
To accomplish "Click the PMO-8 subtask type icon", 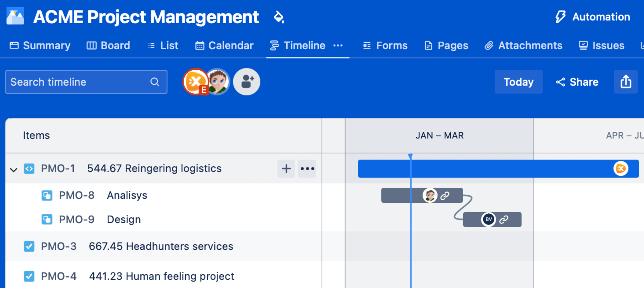I will point(47,196).
